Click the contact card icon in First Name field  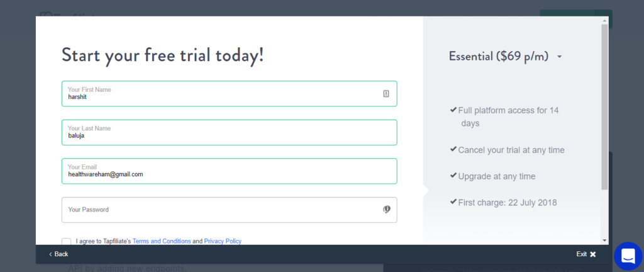coord(386,94)
